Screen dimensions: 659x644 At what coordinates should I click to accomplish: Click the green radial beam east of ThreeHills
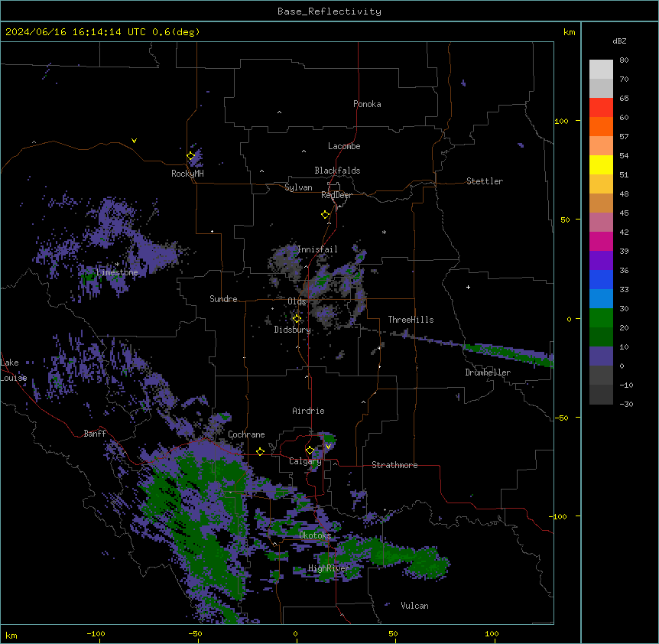coord(508,353)
